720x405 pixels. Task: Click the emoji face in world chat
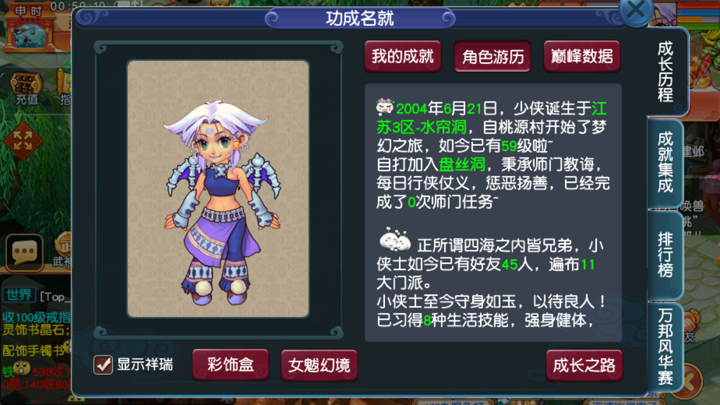21,369
